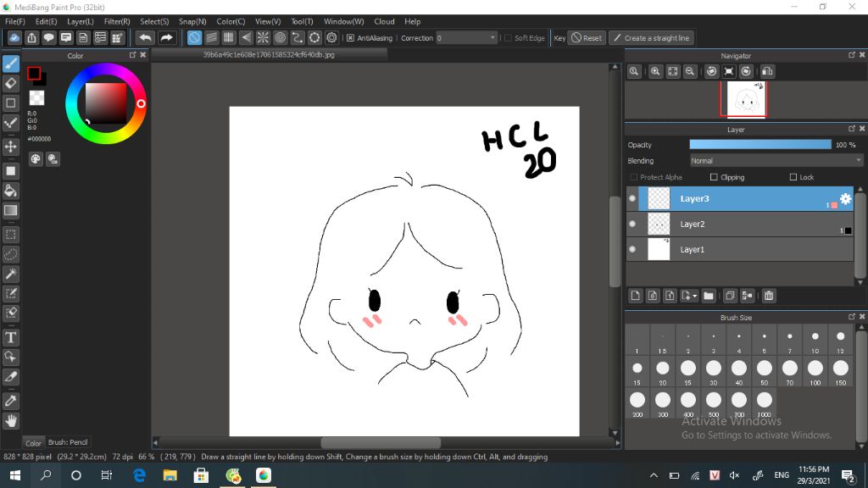The height and width of the screenshot is (488, 868).
Task: Click the Undo arrow in toolbar
Action: pos(145,37)
